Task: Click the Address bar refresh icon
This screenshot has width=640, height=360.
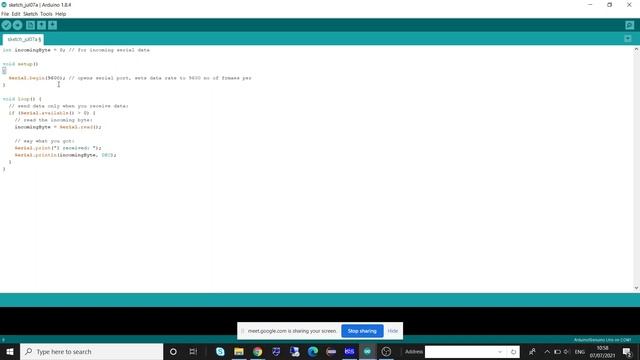Action: click(513, 351)
